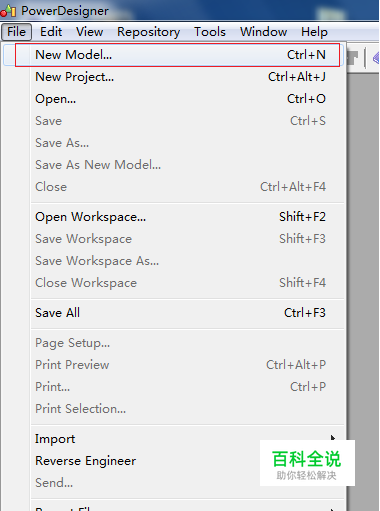Select Open Workspace... entry

188,217
